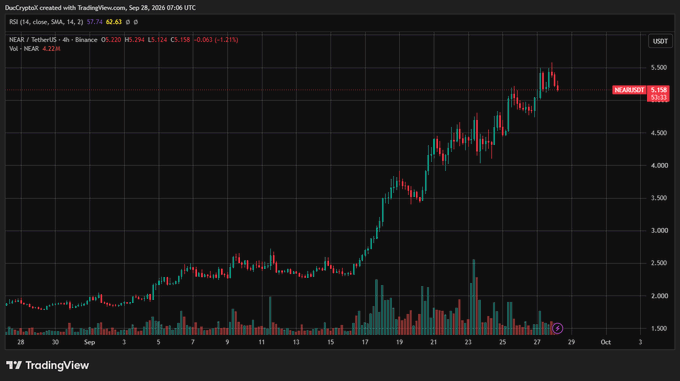Click the DucCryptoX created with TradingView.com caption
This screenshot has height=381, width=680.
tap(100, 8)
